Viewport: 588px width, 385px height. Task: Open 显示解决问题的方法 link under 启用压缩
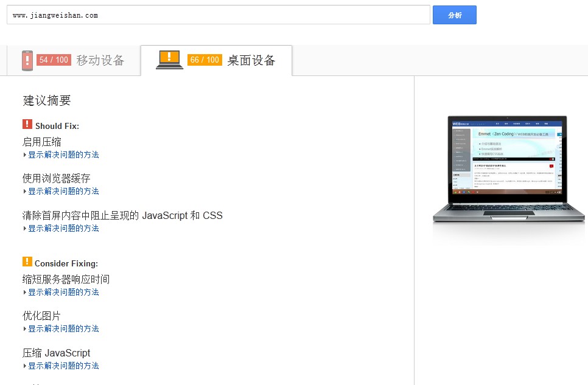coord(63,155)
